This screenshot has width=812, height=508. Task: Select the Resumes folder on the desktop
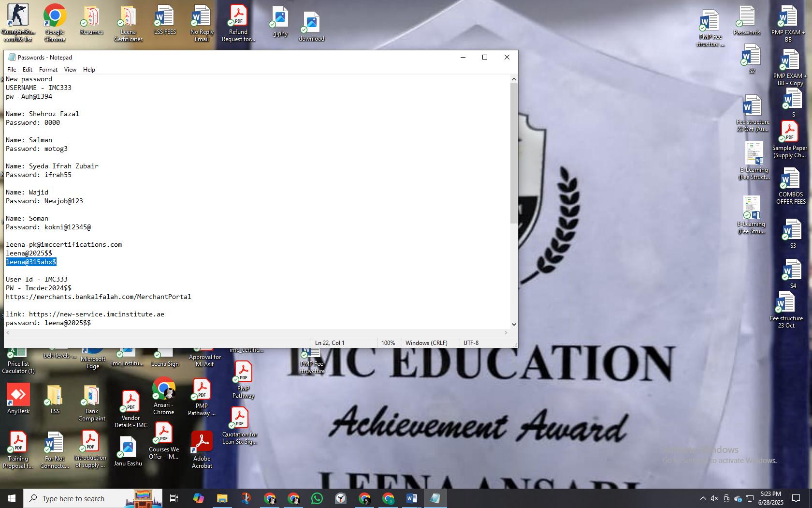[91, 20]
